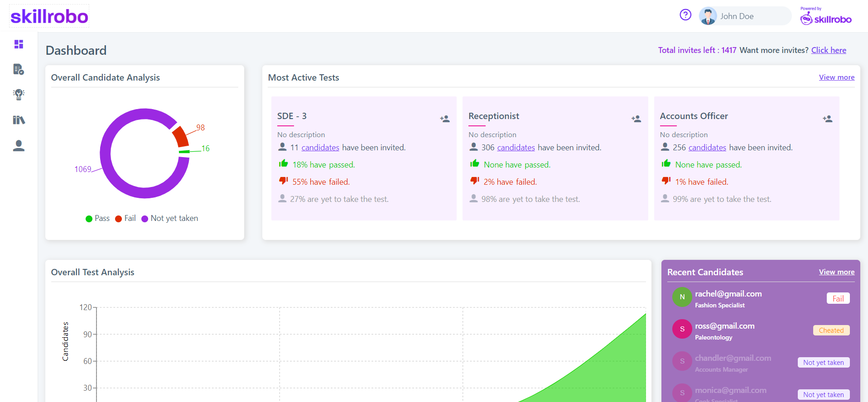Screen dimensions: 868x402
Task: Click the Receptionist test title
Action: tap(494, 116)
